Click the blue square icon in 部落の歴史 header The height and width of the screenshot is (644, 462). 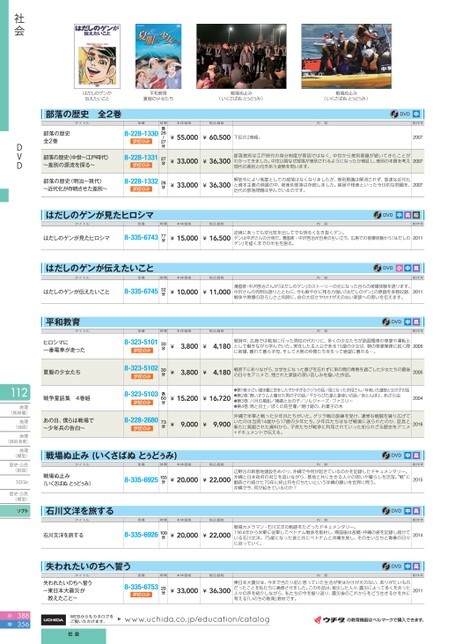click(416, 114)
